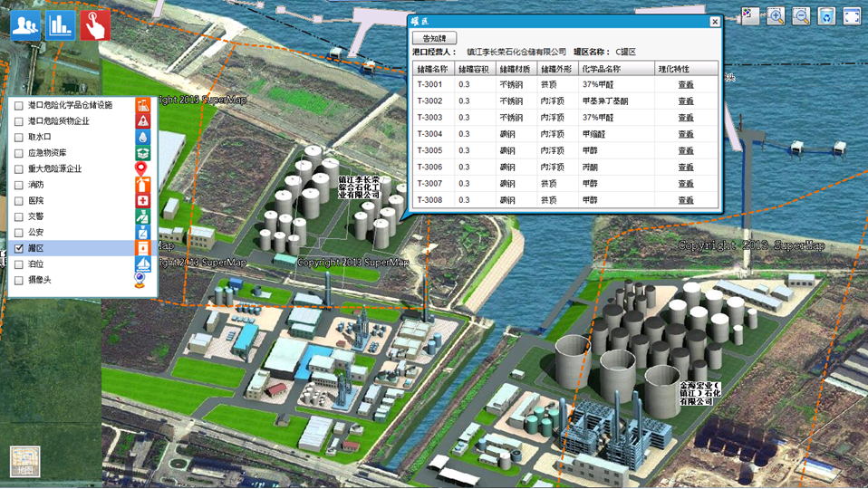Tick the 应急物资库 checkbox
This screenshot has width=868, height=489.
19,153
